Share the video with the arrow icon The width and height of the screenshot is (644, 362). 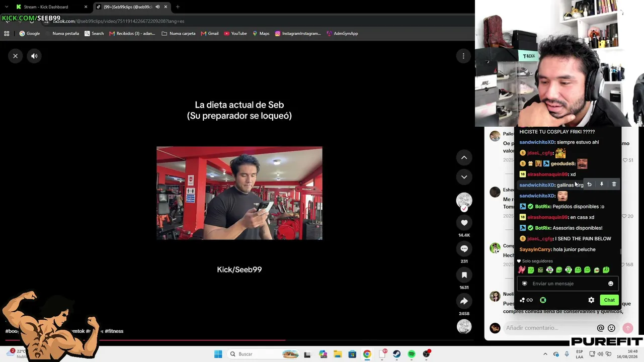464,301
